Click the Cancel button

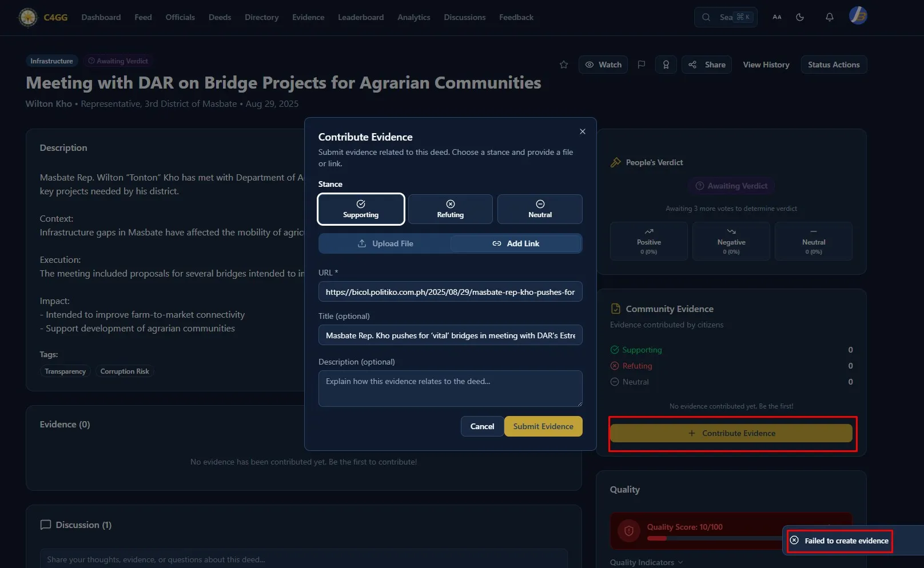point(482,426)
